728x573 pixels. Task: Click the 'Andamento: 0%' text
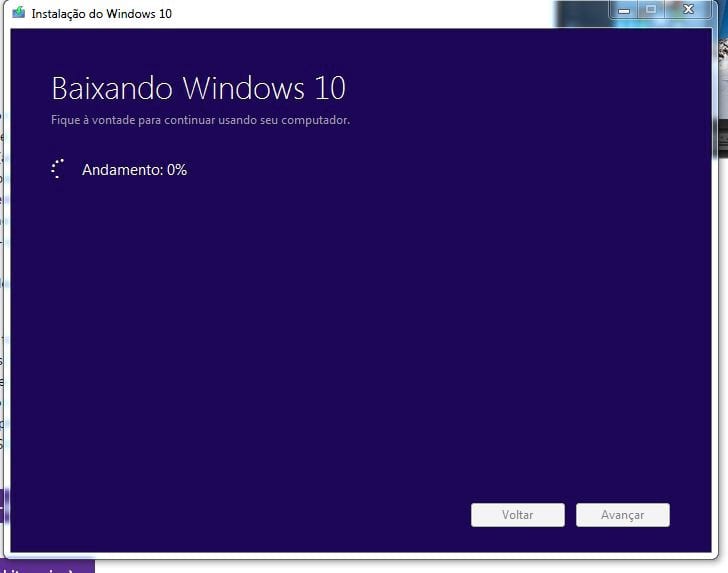[x=135, y=170]
